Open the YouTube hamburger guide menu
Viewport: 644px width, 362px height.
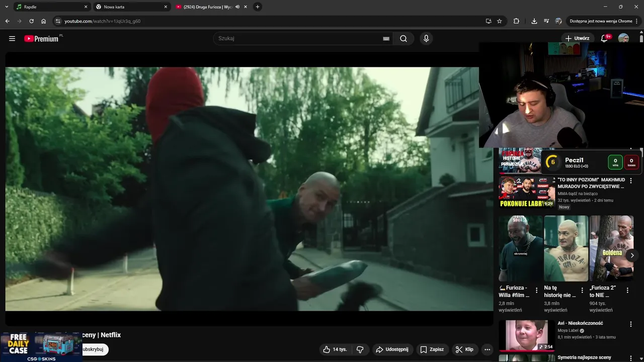tap(12, 39)
